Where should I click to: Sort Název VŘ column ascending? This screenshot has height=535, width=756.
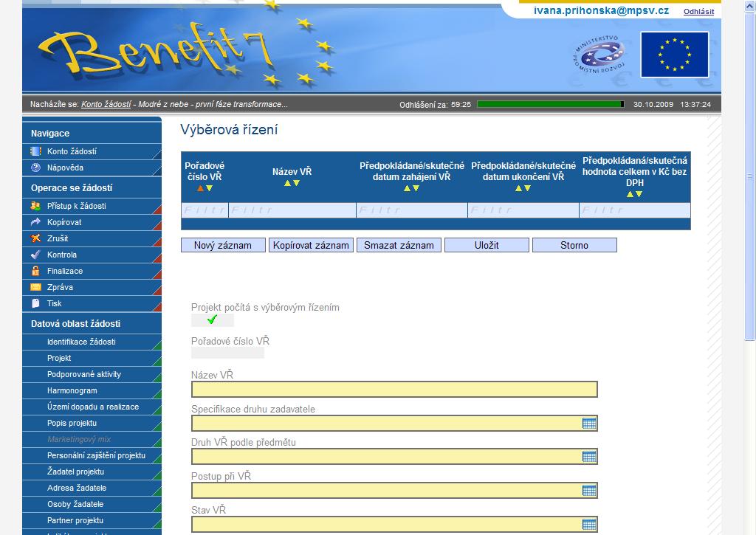(x=287, y=183)
